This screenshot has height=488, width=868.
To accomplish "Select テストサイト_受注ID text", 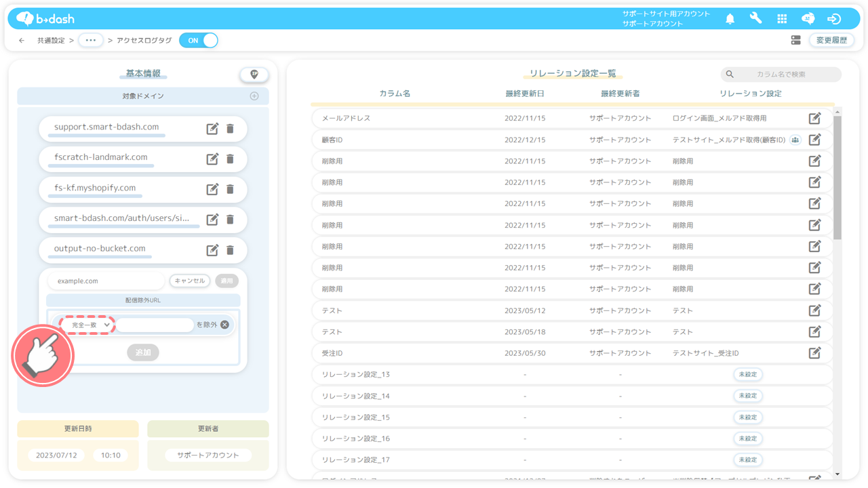I will pos(705,353).
